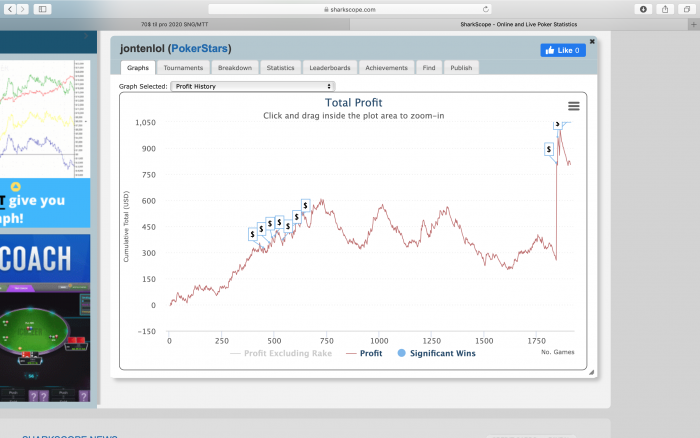Follow the PokerStars link in title

click(200, 49)
